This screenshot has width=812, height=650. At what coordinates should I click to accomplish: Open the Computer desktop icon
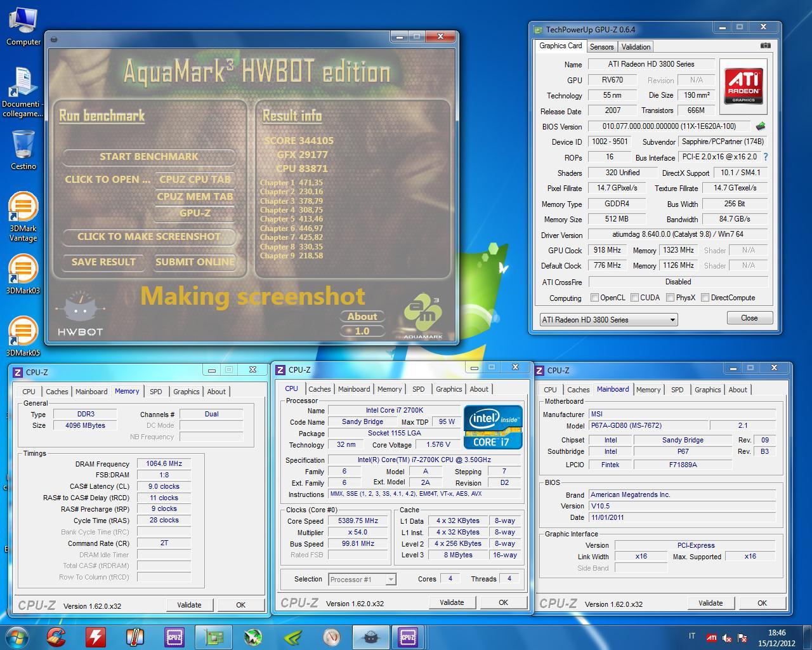(23, 27)
